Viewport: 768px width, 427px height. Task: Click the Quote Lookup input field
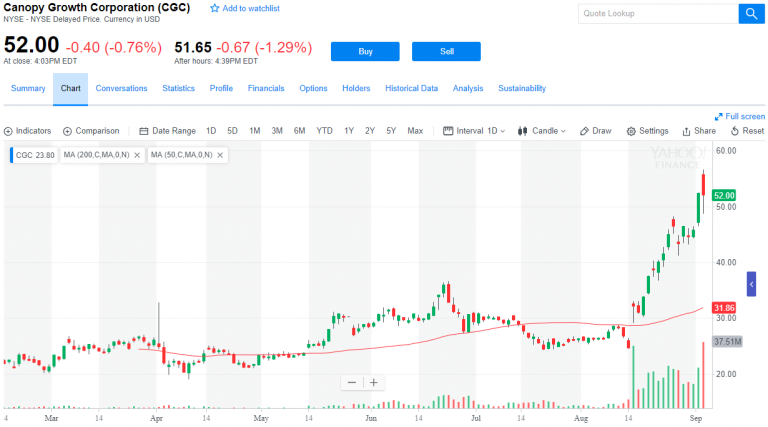[x=658, y=13]
